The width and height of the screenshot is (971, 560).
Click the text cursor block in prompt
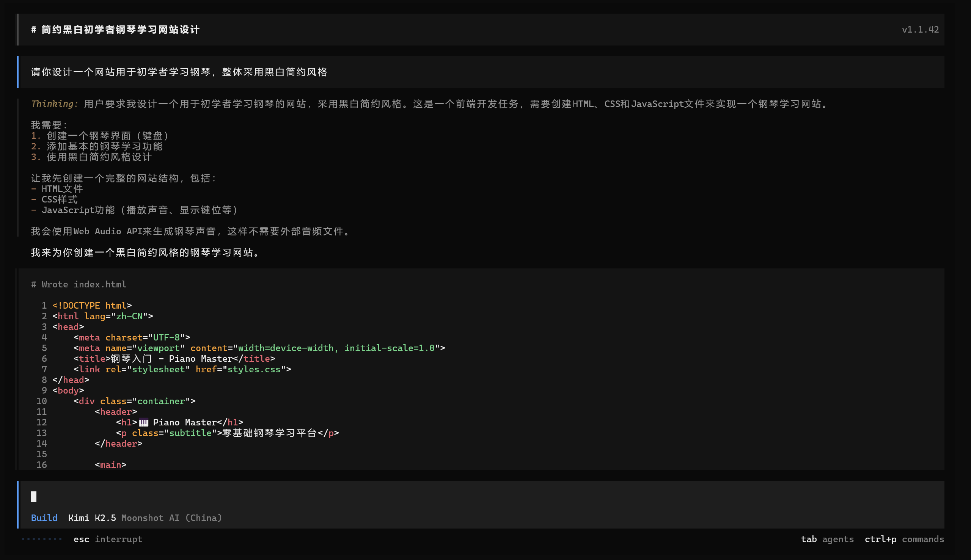point(34,497)
